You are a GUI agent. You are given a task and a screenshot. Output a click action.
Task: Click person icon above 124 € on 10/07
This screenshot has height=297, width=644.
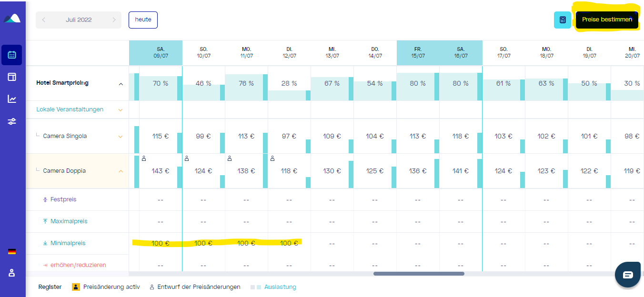[x=187, y=158]
